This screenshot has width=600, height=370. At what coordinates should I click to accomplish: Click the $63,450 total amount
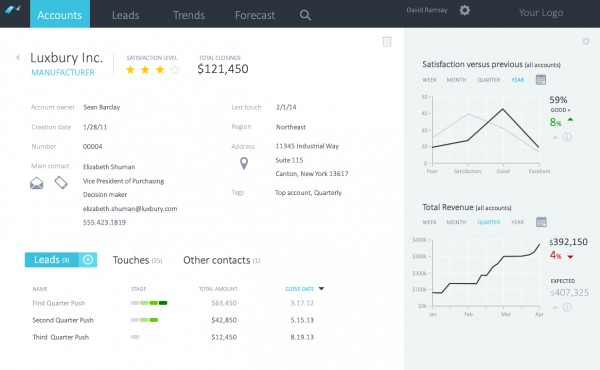pos(224,303)
